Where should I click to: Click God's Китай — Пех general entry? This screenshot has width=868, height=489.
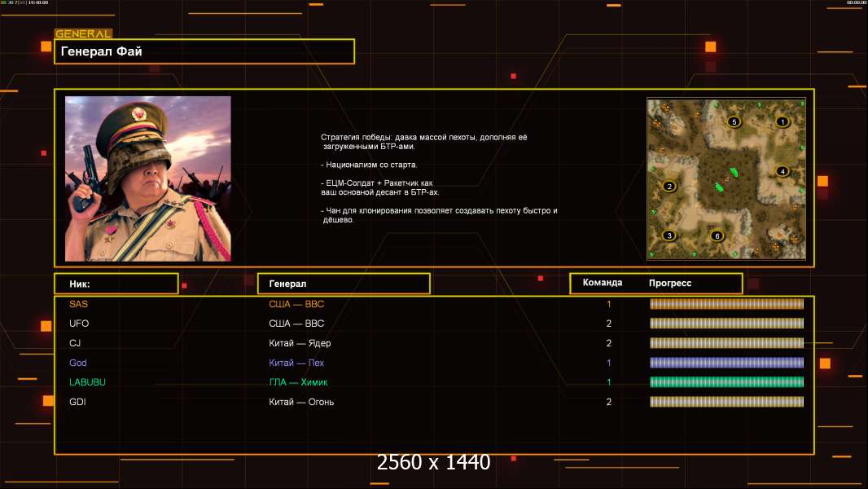pos(296,363)
